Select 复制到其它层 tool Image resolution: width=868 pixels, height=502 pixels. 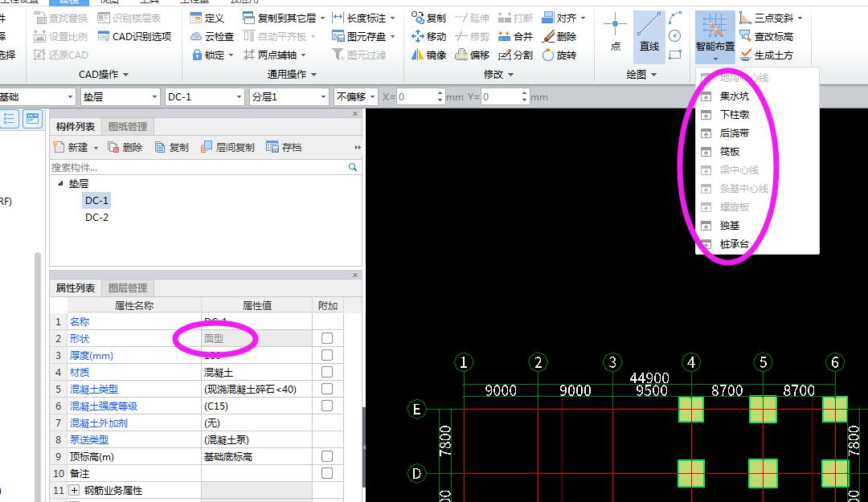284,18
